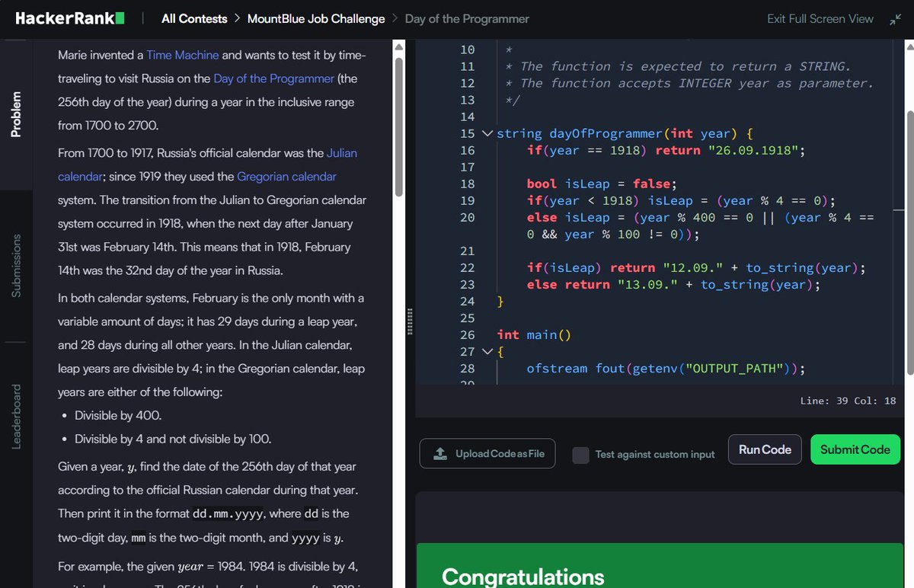Open the Day of the Programmer link in problem text
Image resolution: width=914 pixels, height=588 pixels.
pyautogui.click(x=273, y=78)
